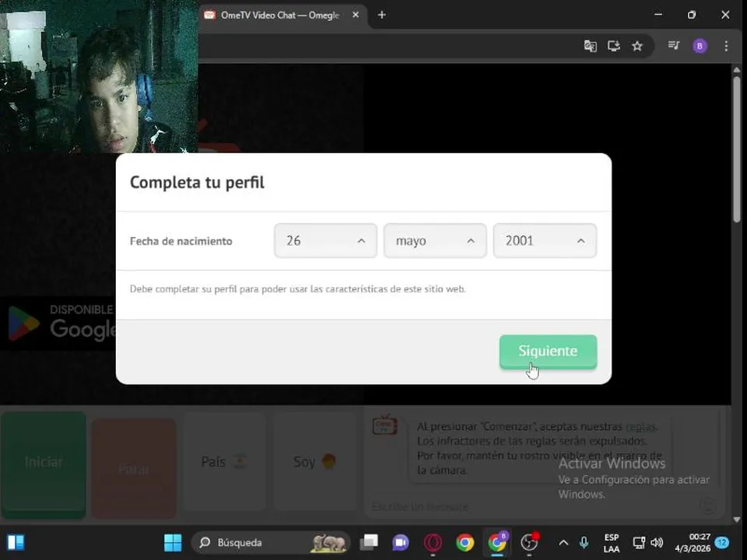Open the País country selector
747x560 pixels.
(x=224, y=462)
